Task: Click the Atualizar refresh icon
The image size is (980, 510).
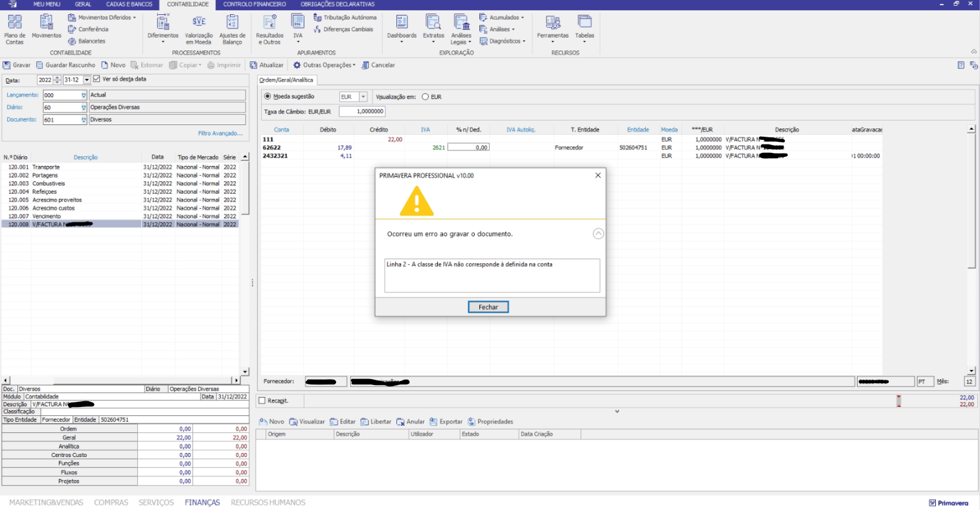Action: (254, 65)
